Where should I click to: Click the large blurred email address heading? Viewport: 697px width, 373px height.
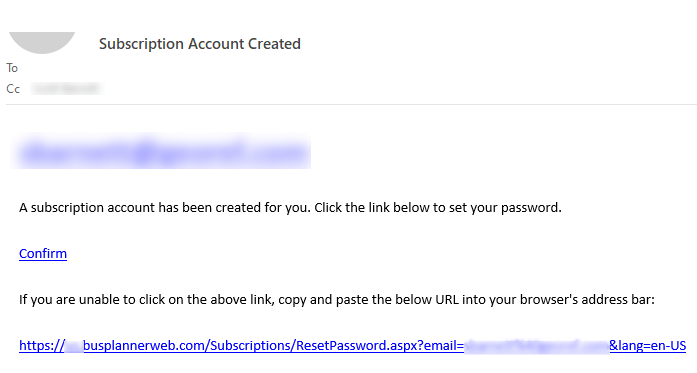[161, 153]
